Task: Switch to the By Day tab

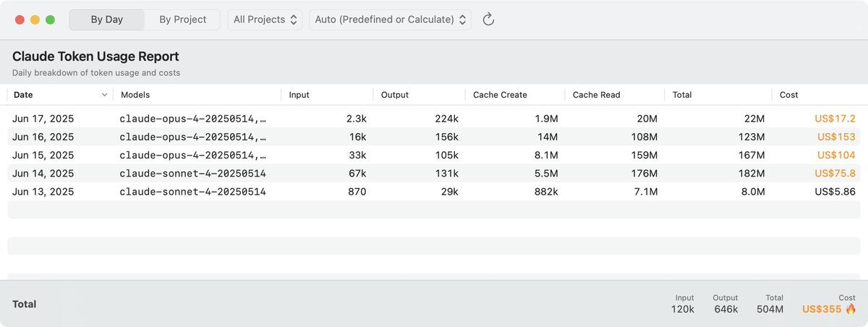Action: 107,20
